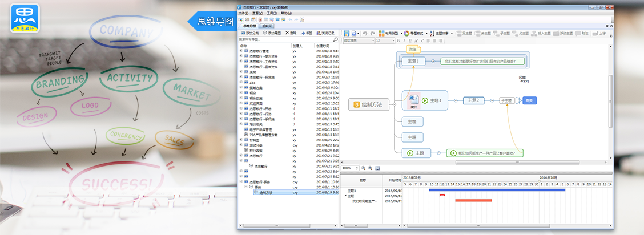The width and height of the screenshot is (644, 235).
Task: Open the 导图样式 map style dropdown
Action: (416, 33)
